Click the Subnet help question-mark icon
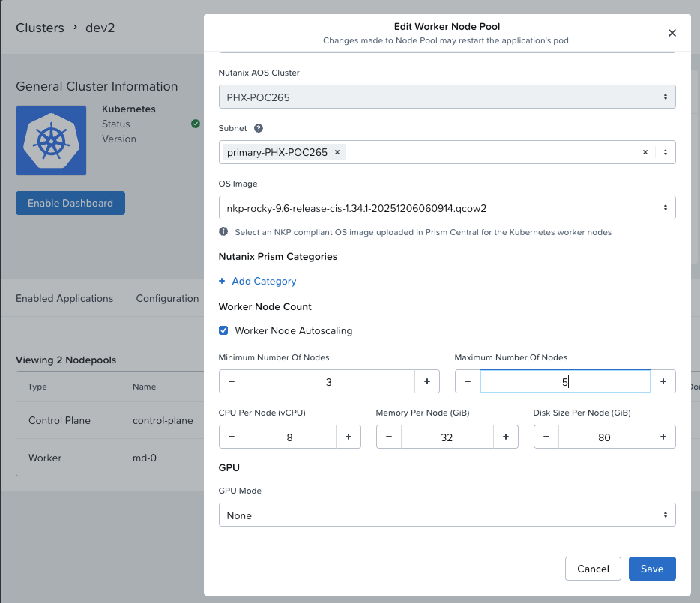The image size is (700, 603). (259, 128)
